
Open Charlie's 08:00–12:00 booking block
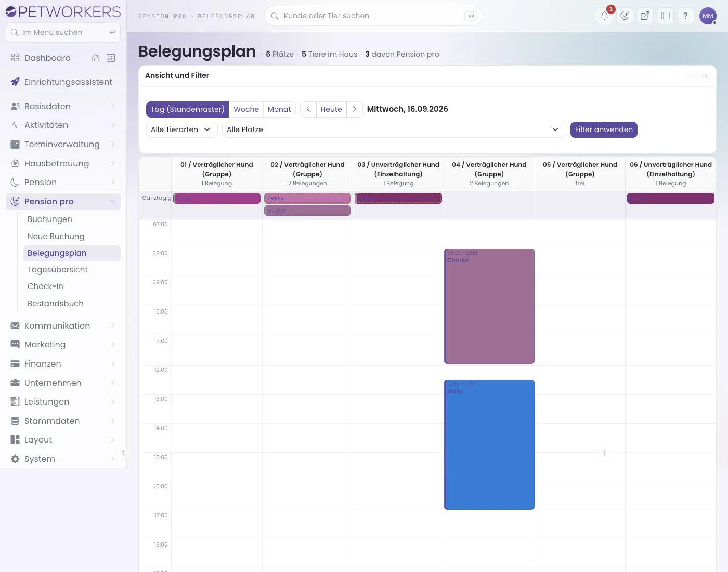489,306
